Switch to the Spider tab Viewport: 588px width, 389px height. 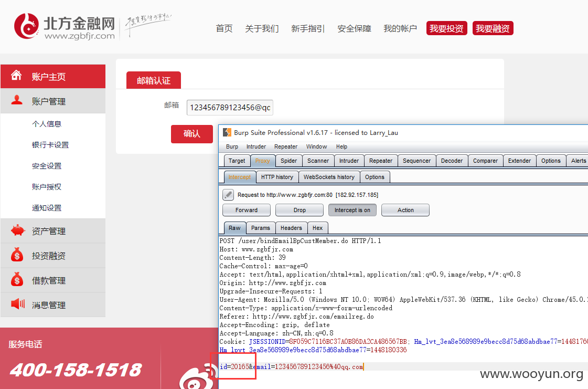(x=288, y=161)
